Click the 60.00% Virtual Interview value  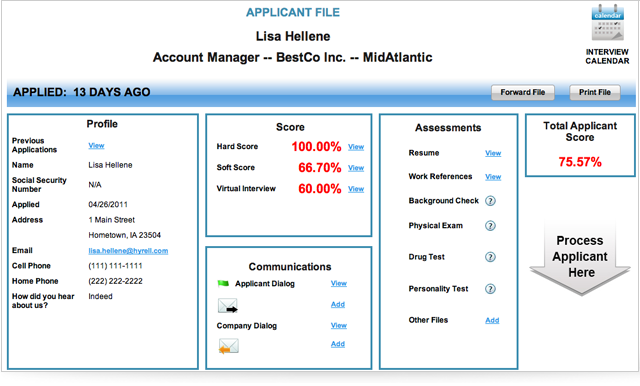(320, 189)
